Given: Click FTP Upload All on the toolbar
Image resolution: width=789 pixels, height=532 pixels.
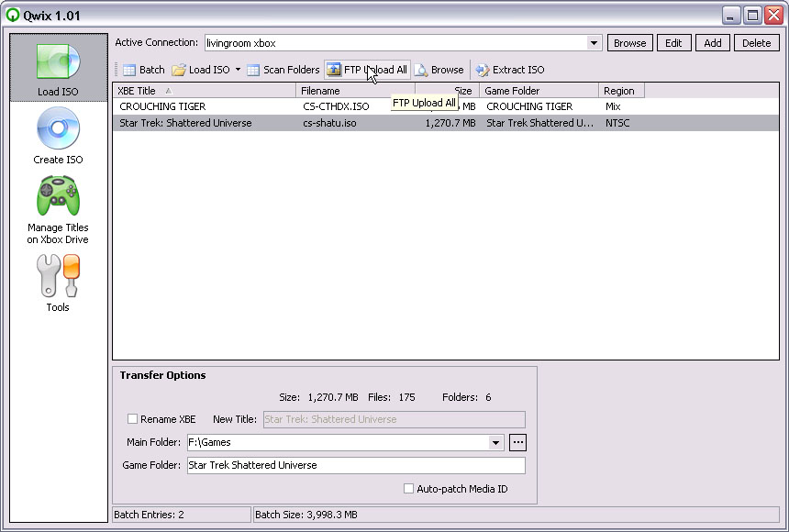Looking at the screenshot, I should [x=367, y=69].
